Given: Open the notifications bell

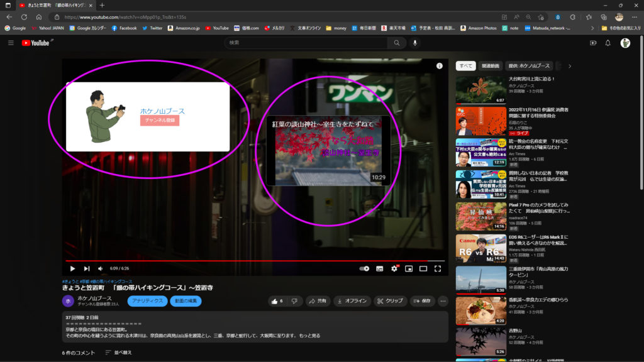Looking at the screenshot, I should (608, 43).
